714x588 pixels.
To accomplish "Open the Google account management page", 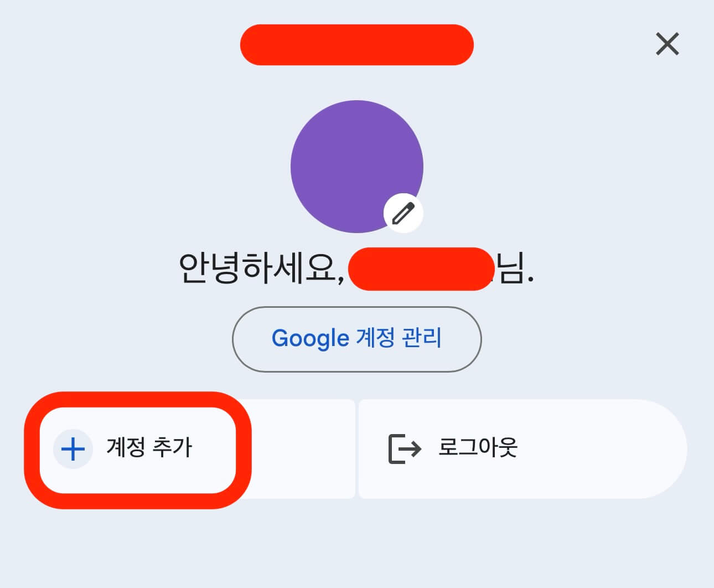I will tap(357, 339).
